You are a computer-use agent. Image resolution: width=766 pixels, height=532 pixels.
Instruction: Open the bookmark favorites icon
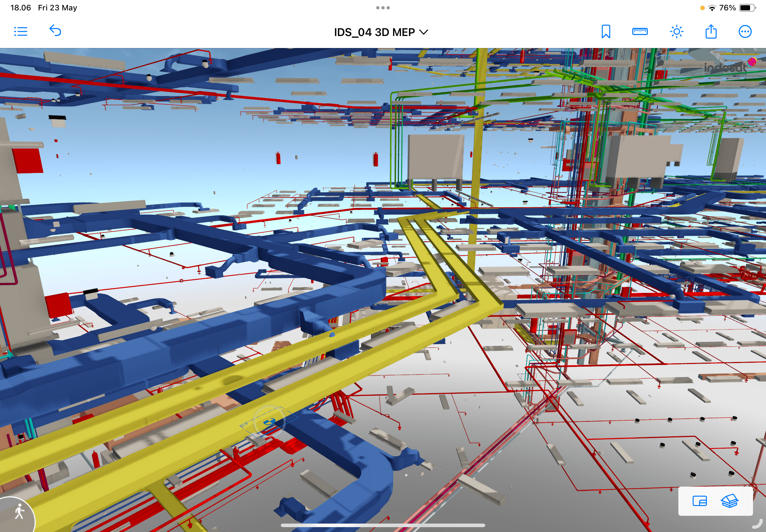pos(606,32)
